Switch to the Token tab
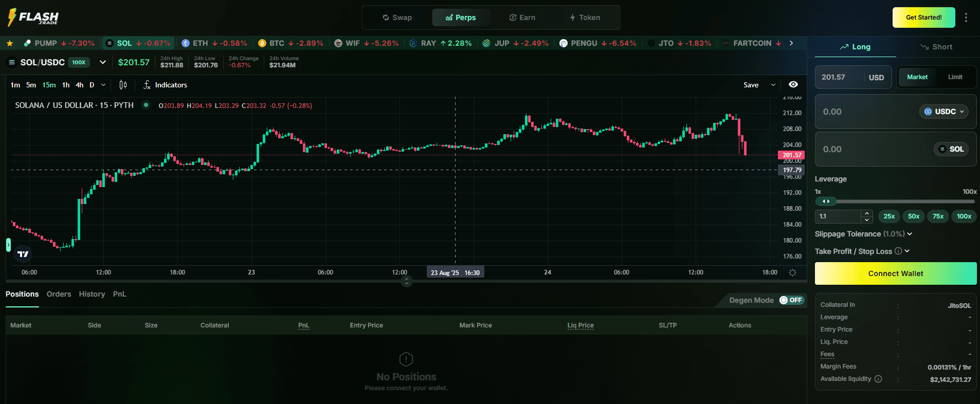 tap(585, 17)
